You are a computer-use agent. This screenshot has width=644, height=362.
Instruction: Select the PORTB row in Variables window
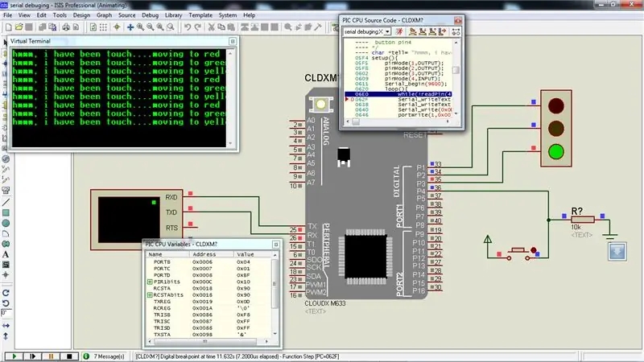[x=208, y=262]
